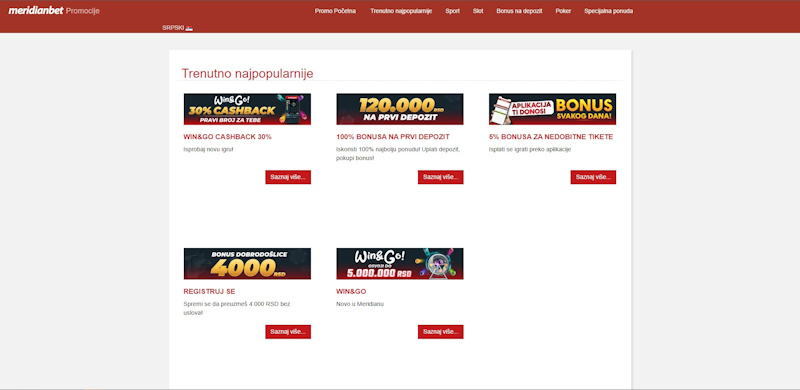Open the Specijalna ponuda menu

[609, 11]
